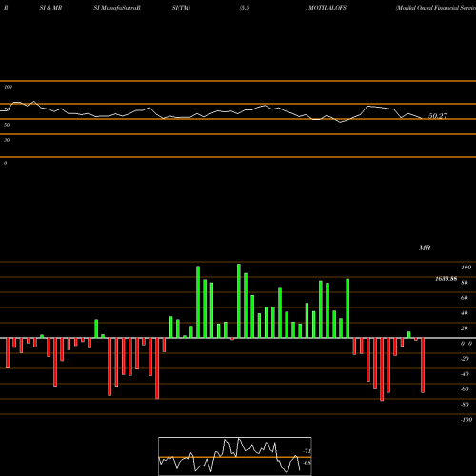
Task: Click the 1633.88 price label
Action: tap(446, 279)
